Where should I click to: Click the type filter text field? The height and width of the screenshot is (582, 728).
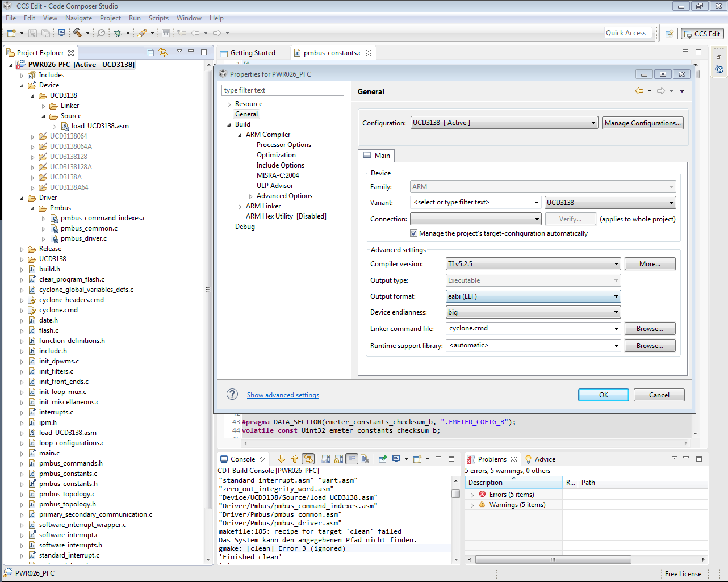[282, 90]
